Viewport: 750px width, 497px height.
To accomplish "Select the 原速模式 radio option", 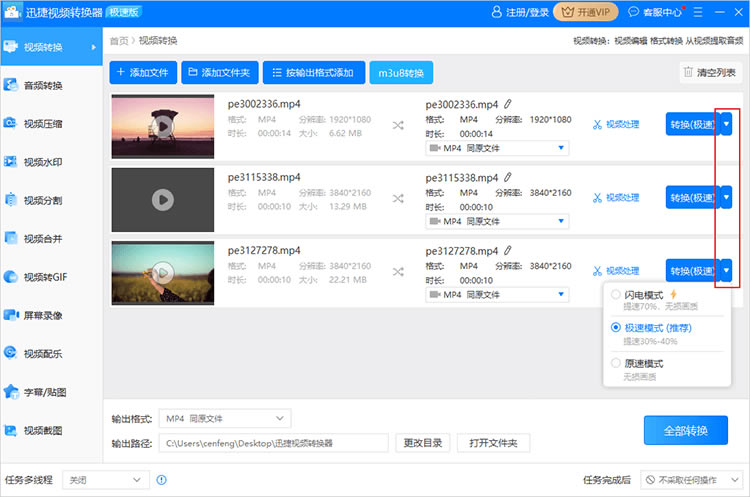I will point(616,363).
